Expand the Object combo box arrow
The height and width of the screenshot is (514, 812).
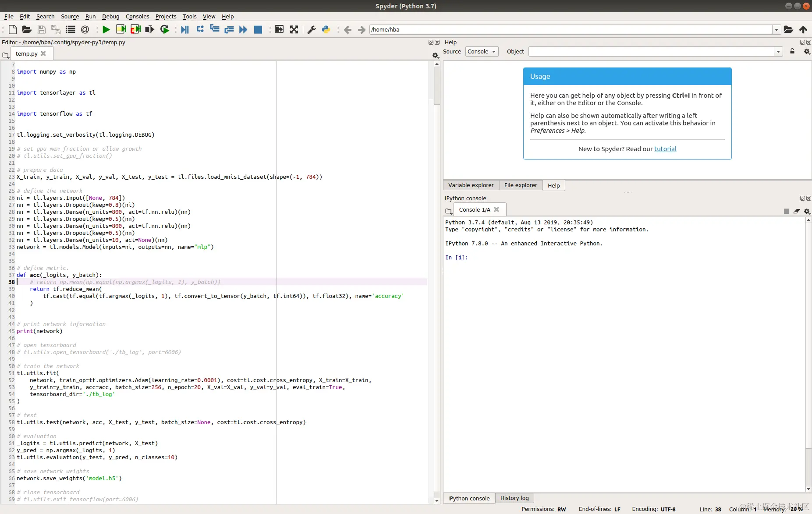click(x=778, y=52)
